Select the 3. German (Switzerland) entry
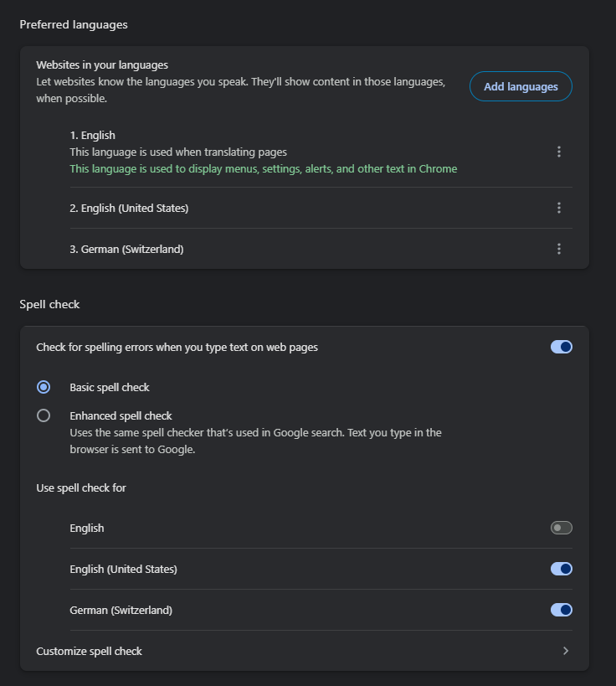The width and height of the screenshot is (616, 686). [126, 249]
